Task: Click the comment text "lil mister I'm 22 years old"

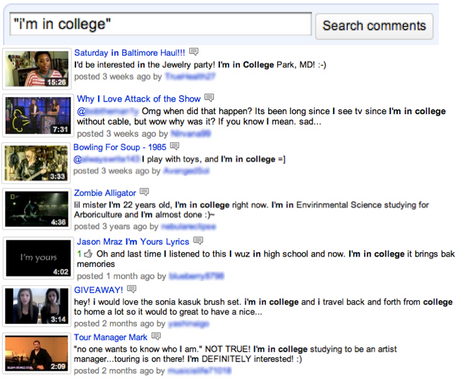Action: 122,205
